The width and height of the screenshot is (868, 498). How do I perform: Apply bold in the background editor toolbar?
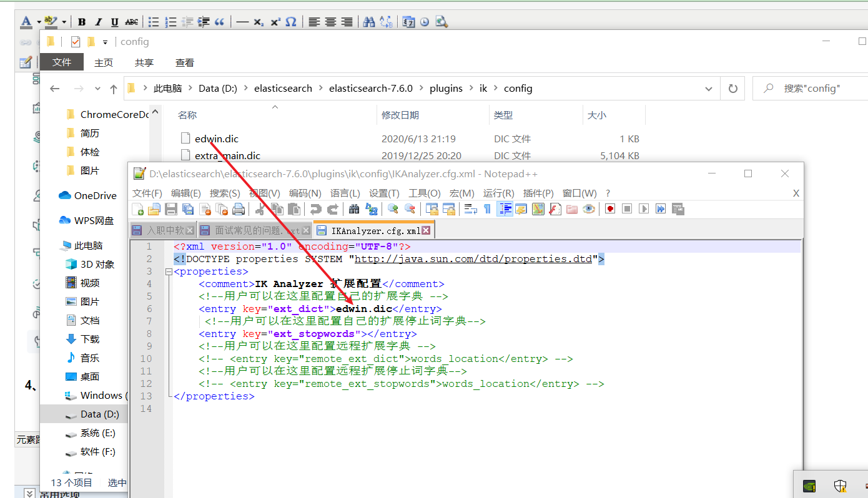(82, 22)
